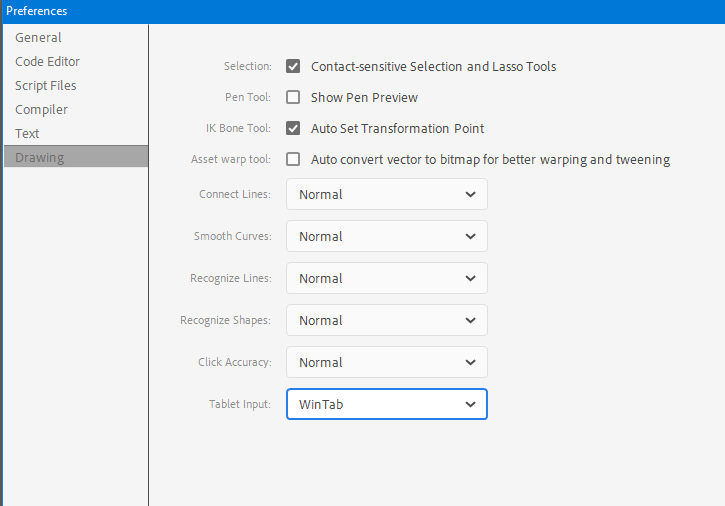Open the Connect Lines dropdown
The image size is (725, 506).
(x=386, y=195)
